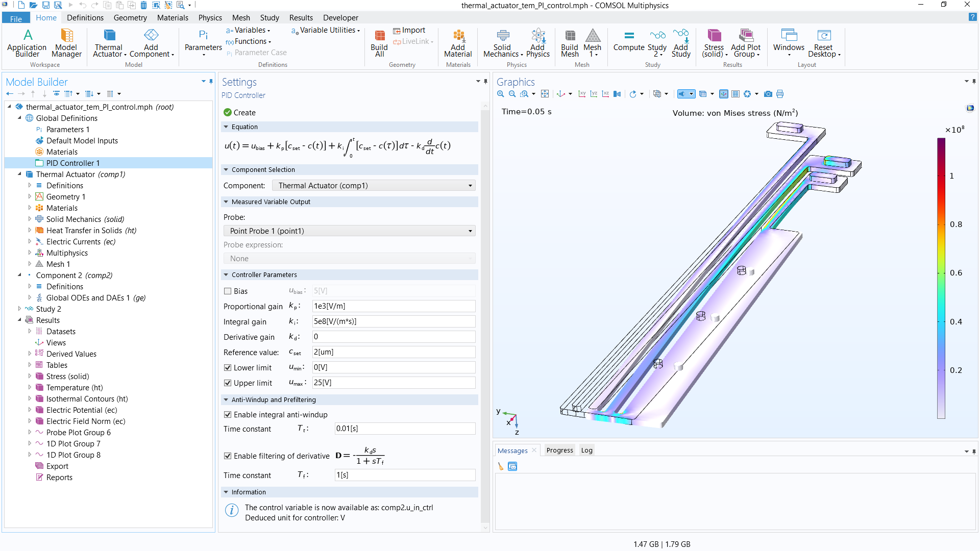The image size is (980, 551).
Task: Click Build Mesh ribbon icon
Action: 570,42
